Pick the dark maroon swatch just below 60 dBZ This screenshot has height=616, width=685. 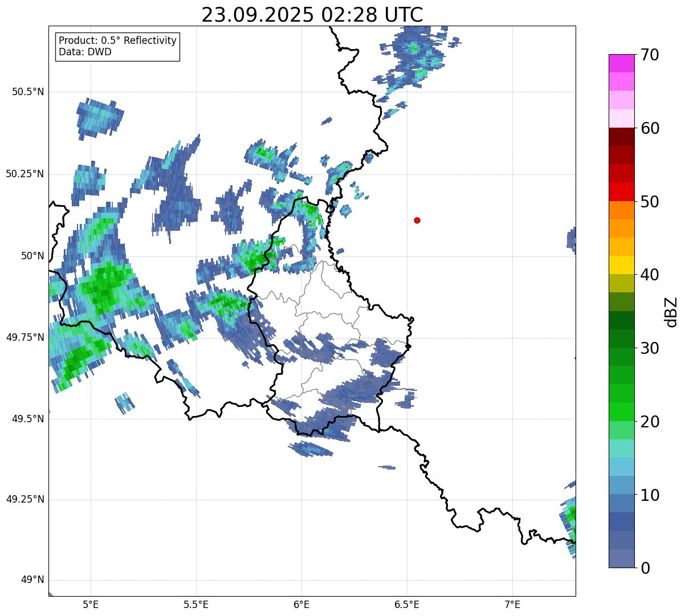point(622,137)
